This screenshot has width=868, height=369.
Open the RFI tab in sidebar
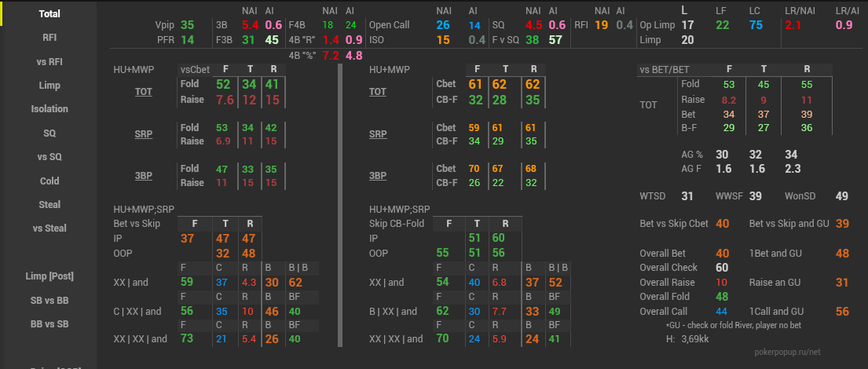[x=49, y=37]
